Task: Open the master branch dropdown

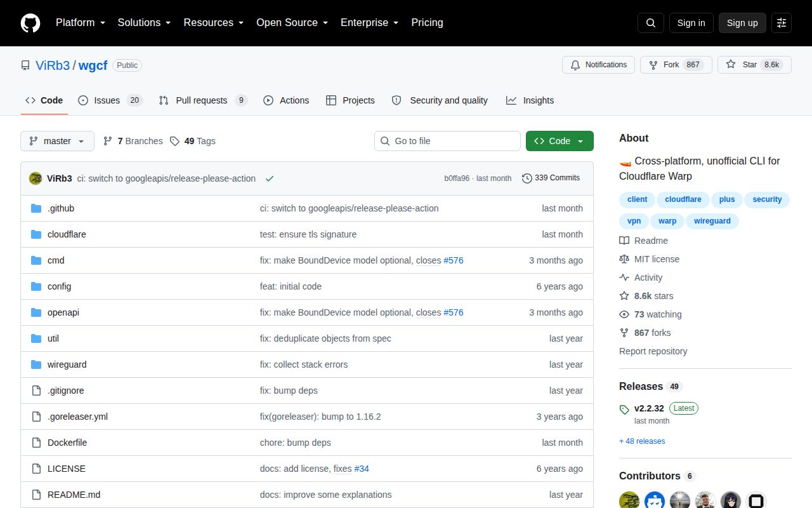Action: 57,141
